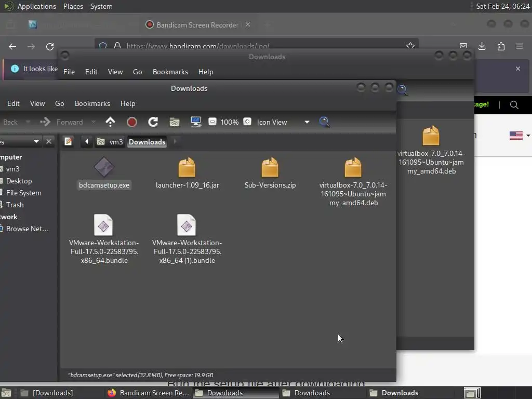Open Back history dropdown arrow
The height and width of the screenshot is (399, 532).
tap(28, 122)
